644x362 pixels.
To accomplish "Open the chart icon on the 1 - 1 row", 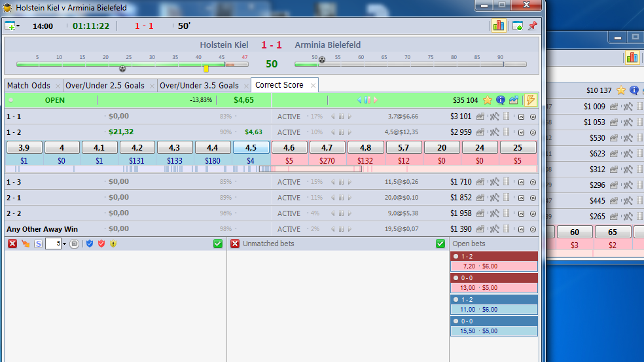I will 480,117.
